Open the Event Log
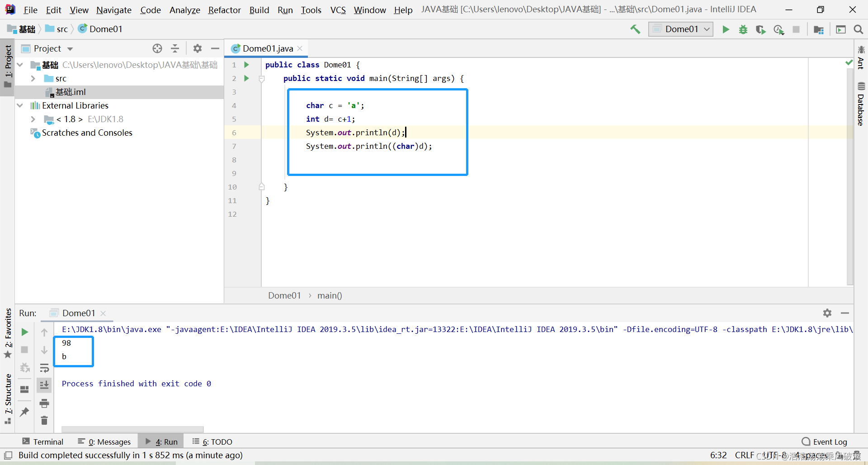The height and width of the screenshot is (465, 868). (825, 442)
